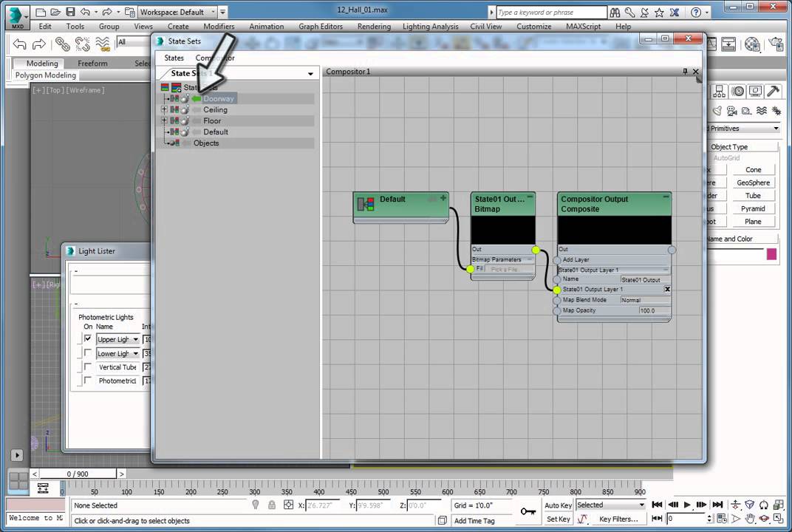Toggle the Vertical Tube On checkbox
Viewport: 792px width, 532px height.
point(88,366)
